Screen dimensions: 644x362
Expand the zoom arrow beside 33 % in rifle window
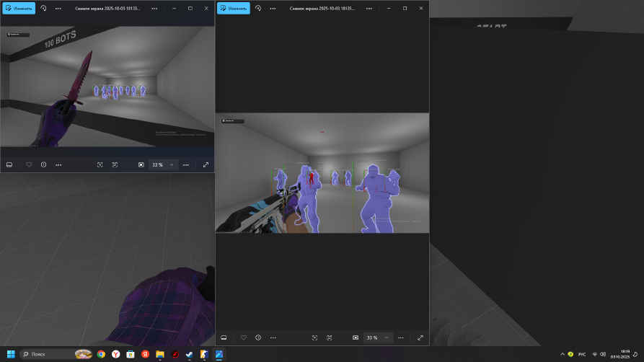(x=386, y=337)
